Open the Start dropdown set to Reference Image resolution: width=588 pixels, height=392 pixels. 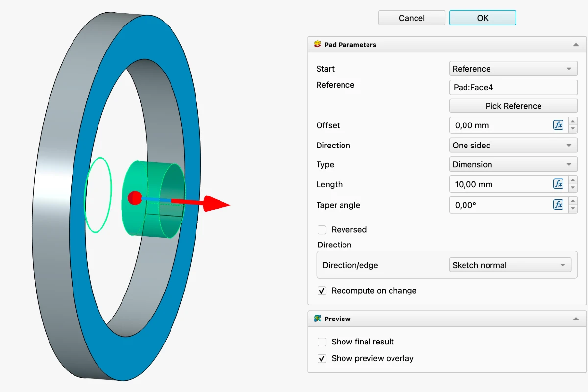click(514, 69)
